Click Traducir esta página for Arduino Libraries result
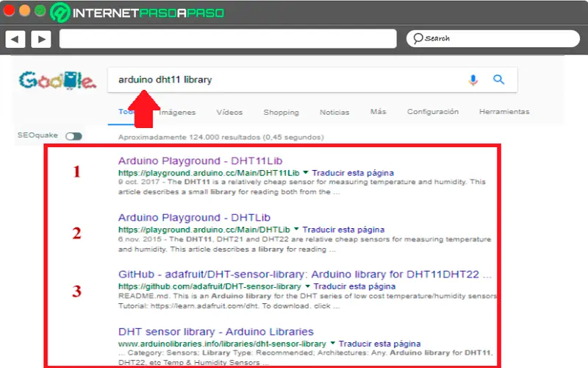Image resolution: width=588 pixels, height=368 pixels. click(x=379, y=344)
